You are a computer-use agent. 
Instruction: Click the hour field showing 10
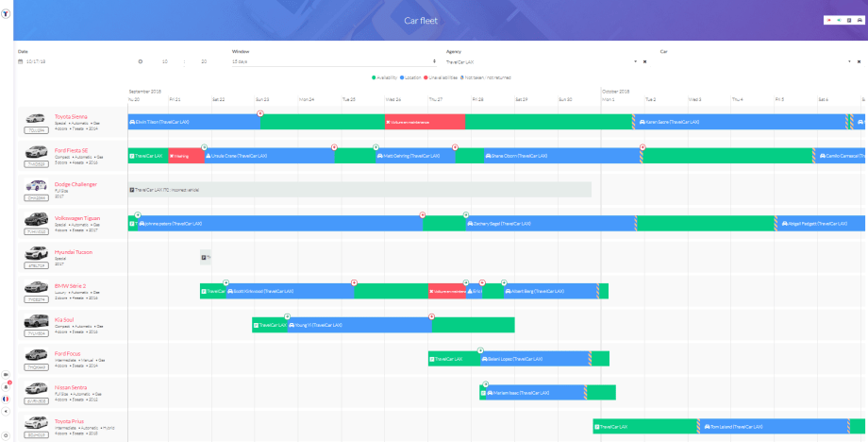tap(165, 61)
